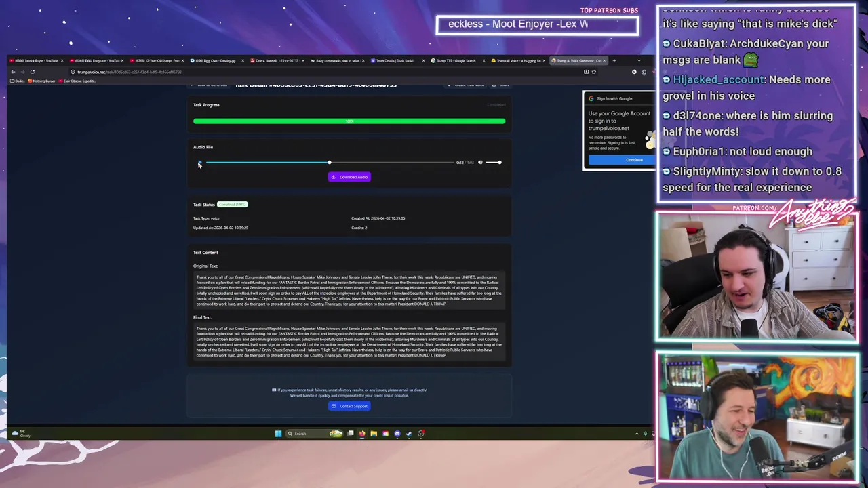Open OBS icon in taskbar
The height and width of the screenshot is (488, 868).
tap(421, 434)
